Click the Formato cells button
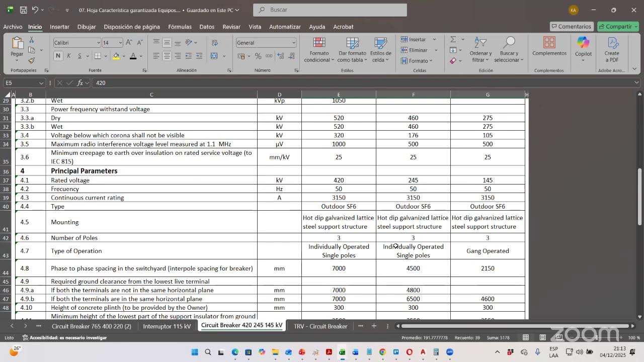This screenshot has height=362, width=644. click(418, 61)
